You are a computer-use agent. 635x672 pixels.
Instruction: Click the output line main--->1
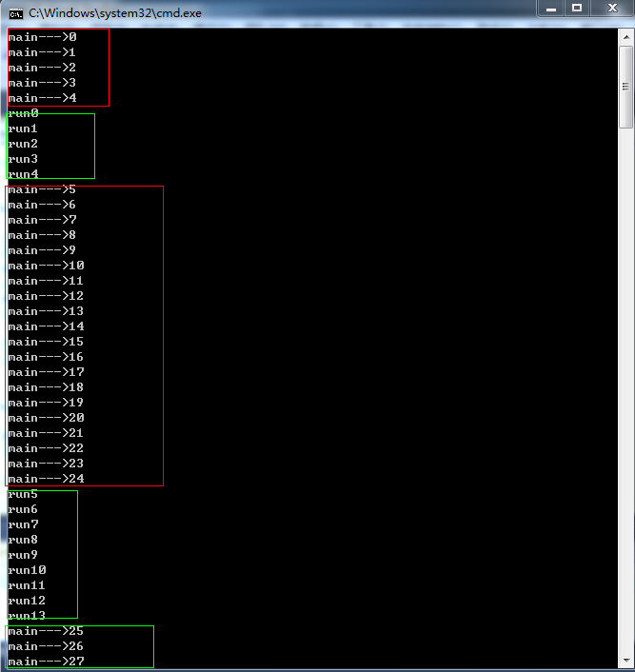point(42,52)
